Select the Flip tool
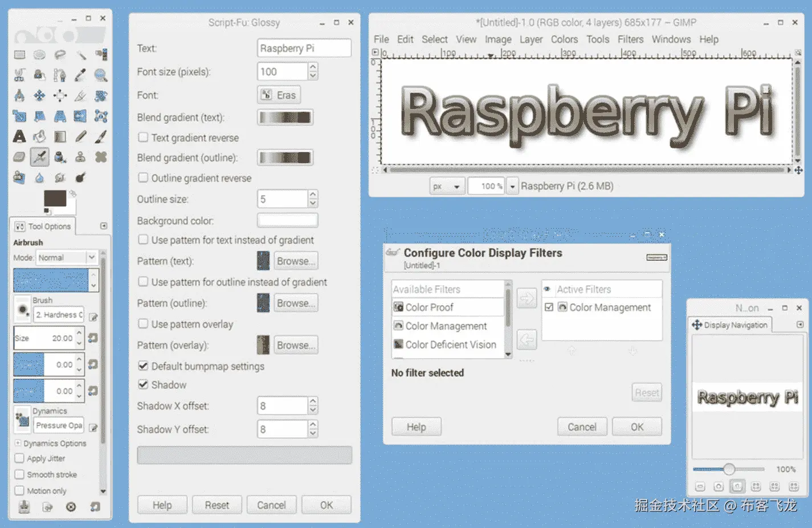This screenshot has width=812, height=528. tap(80, 116)
